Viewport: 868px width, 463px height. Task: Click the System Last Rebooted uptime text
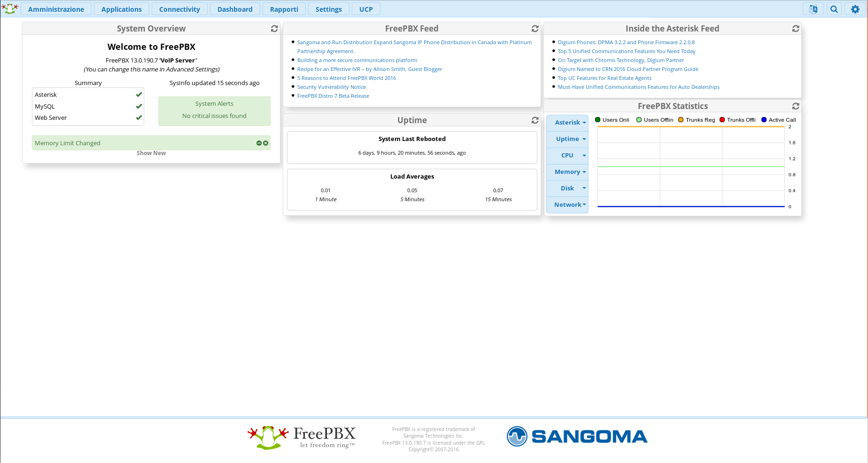click(412, 153)
